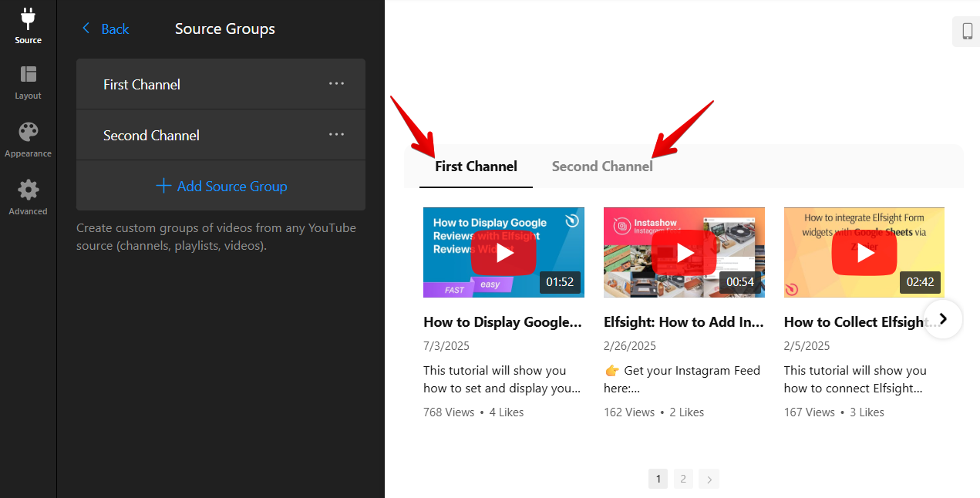This screenshot has height=498, width=980.
Task: Click the Source Groups panel heading
Action: (x=225, y=29)
